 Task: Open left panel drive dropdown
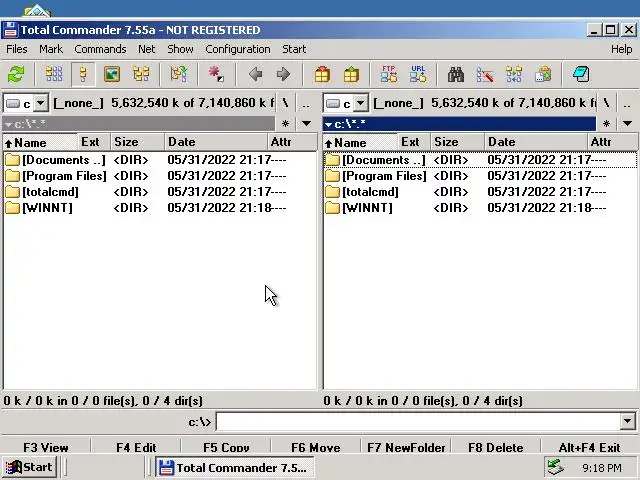click(x=40, y=103)
